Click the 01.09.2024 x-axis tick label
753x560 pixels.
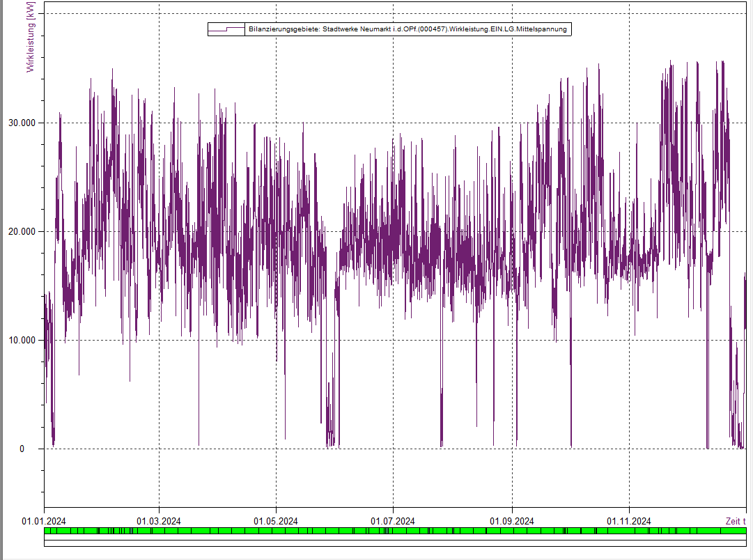512,521
